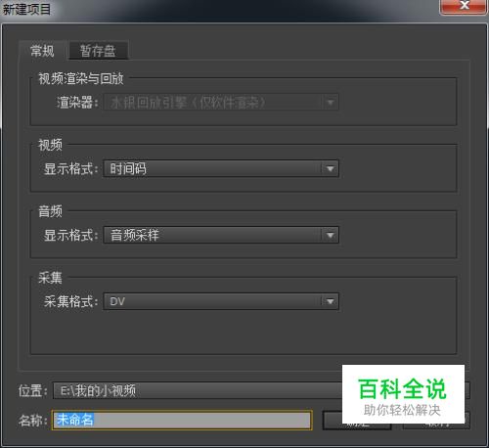Screen dimensions: 489x448
Task: Open the video 显示格式 dropdown showing 时间码
Action: coord(221,168)
